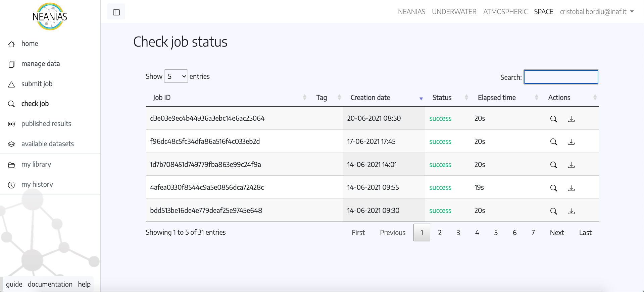This screenshot has width=644, height=292.
Task: Open submit job in sidebar
Action: pyautogui.click(x=37, y=84)
